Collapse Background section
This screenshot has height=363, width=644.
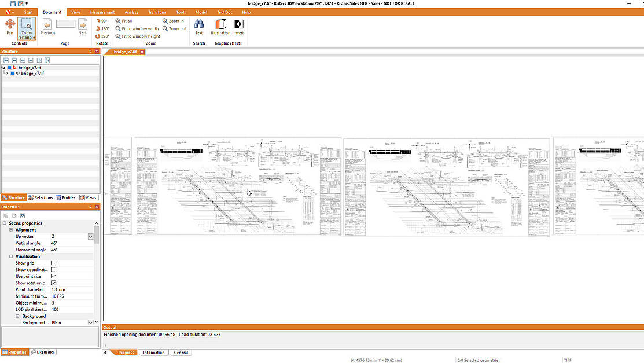point(18,316)
